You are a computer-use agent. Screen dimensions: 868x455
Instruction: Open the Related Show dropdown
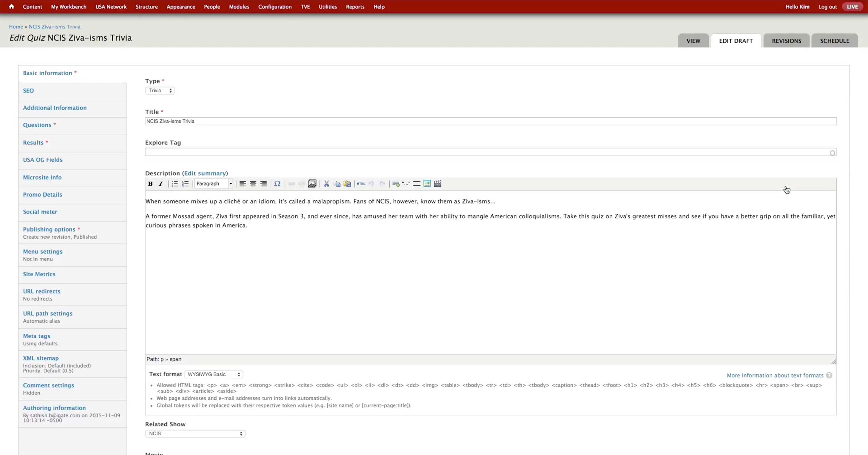point(195,434)
